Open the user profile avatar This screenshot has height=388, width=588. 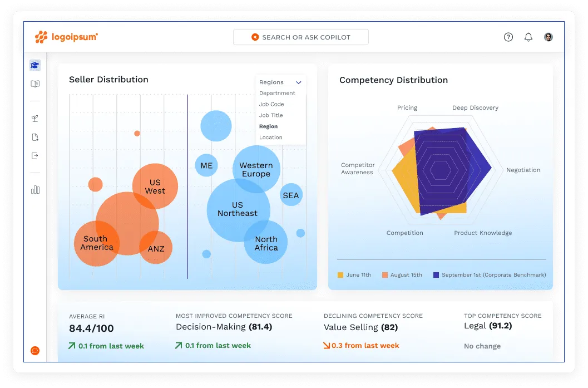pyautogui.click(x=549, y=37)
